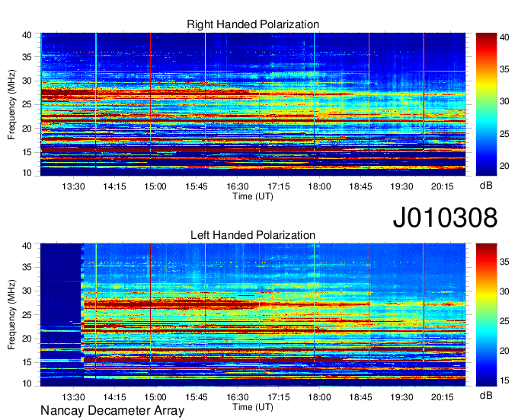518x420 pixels.
Task: Click the 13:30 tick under the Left Handed plot
Action: (x=73, y=397)
